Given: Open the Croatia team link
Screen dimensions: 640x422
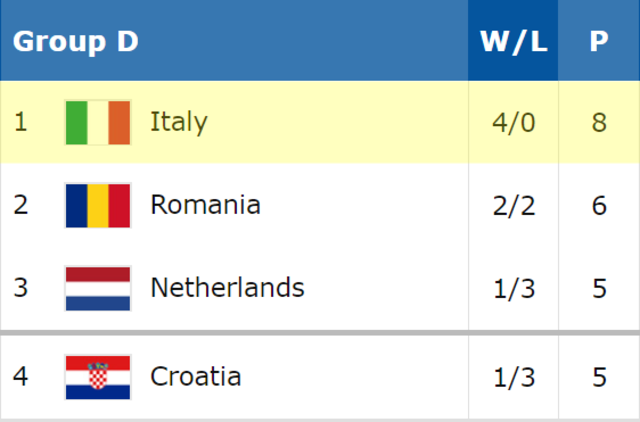Looking at the screenshot, I should [x=196, y=376].
